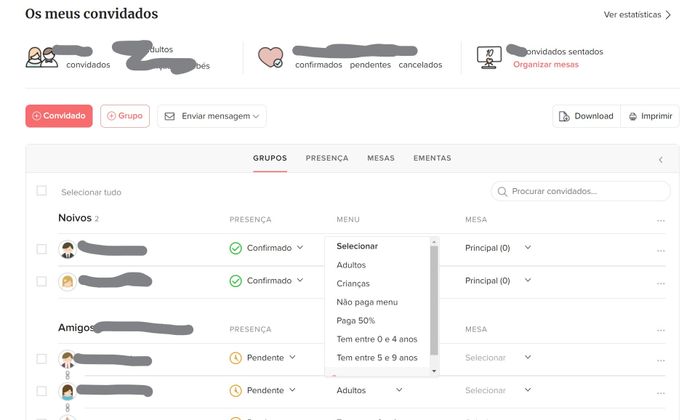Open second Amigos guest row options
Viewport: 700px width, 420px height.
(661, 393)
